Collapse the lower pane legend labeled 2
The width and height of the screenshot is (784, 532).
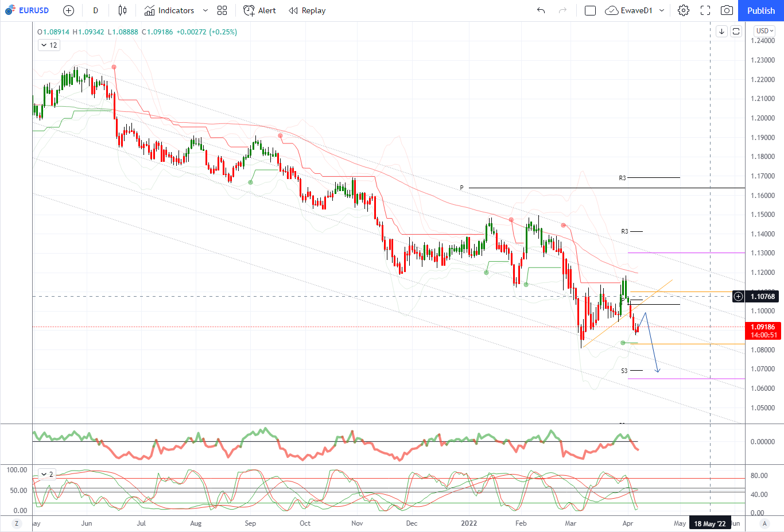44,474
